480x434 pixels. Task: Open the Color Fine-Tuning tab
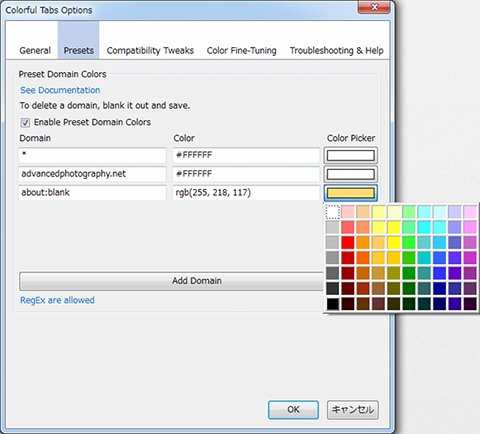coord(241,50)
